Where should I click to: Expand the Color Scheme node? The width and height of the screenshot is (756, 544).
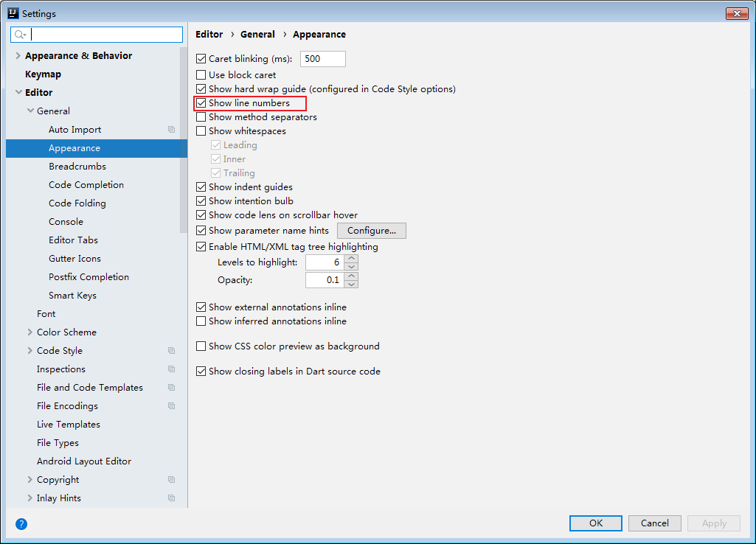30,332
